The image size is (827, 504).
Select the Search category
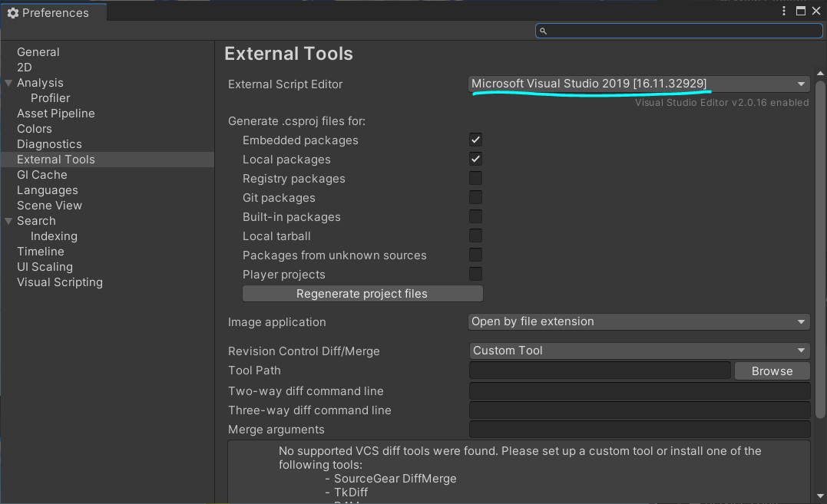click(x=36, y=221)
